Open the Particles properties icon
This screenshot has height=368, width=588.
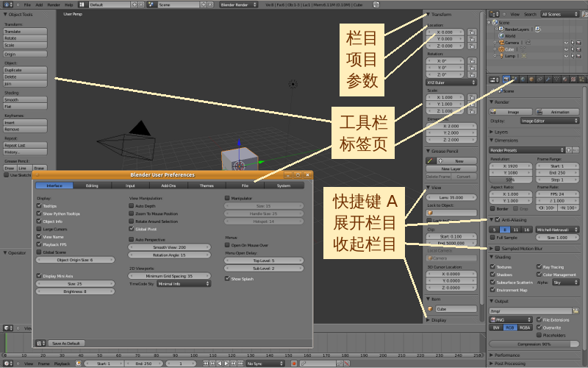coord(581,79)
